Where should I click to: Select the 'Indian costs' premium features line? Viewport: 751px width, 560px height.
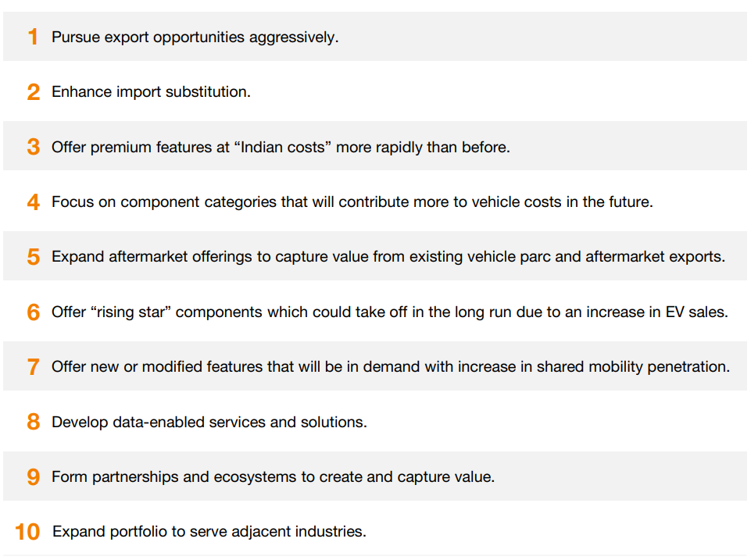tap(281, 148)
